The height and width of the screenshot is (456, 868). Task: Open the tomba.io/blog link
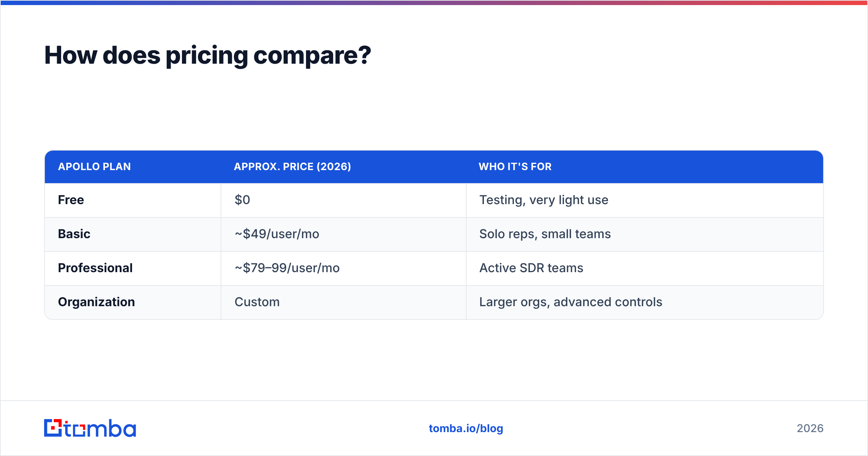point(466,428)
